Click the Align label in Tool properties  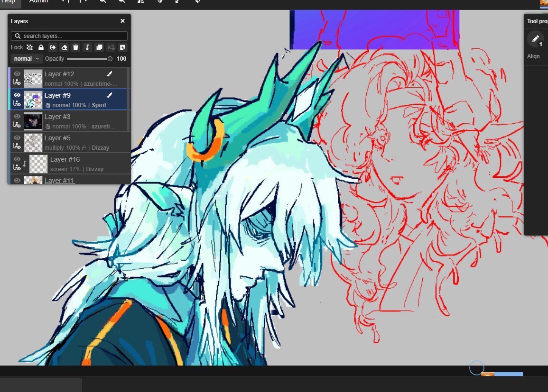point(533,56)
